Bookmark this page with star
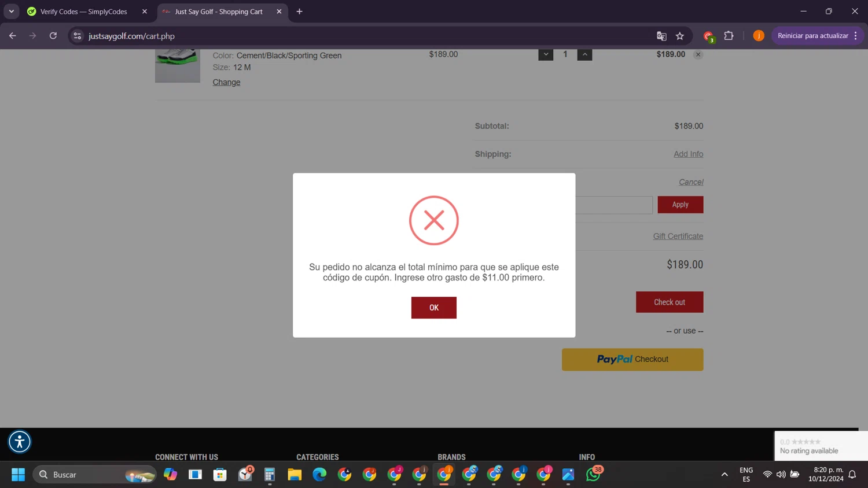The width and height of the screenshot is (868, 488). click(x=680, y=36)
